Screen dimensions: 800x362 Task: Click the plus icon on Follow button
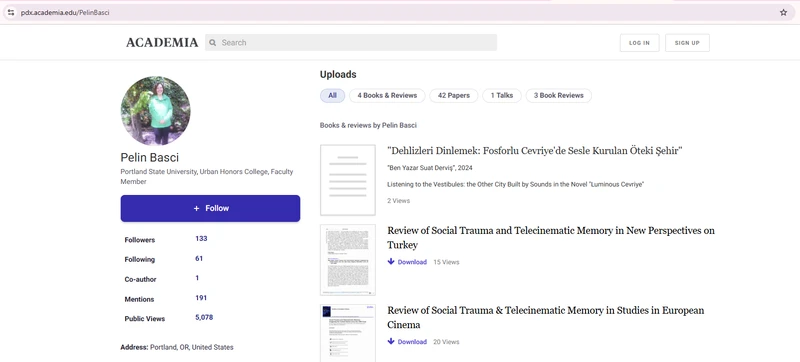click(196, 209)
